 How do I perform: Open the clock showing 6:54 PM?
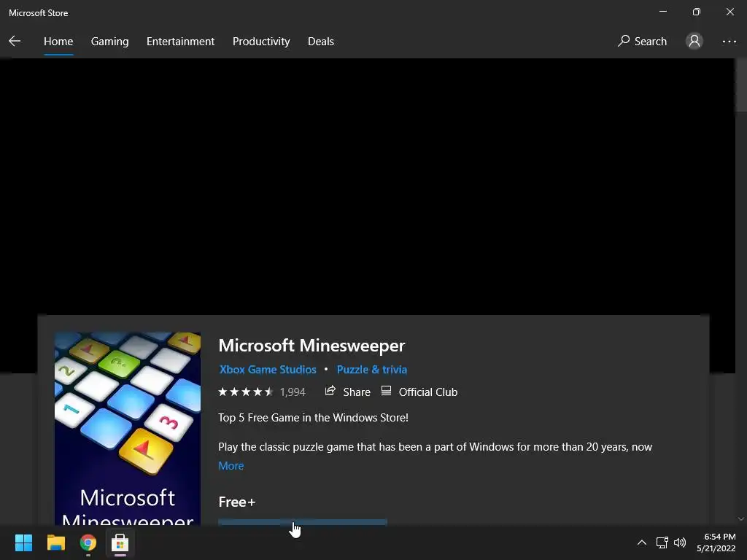(x=716, y=542)
